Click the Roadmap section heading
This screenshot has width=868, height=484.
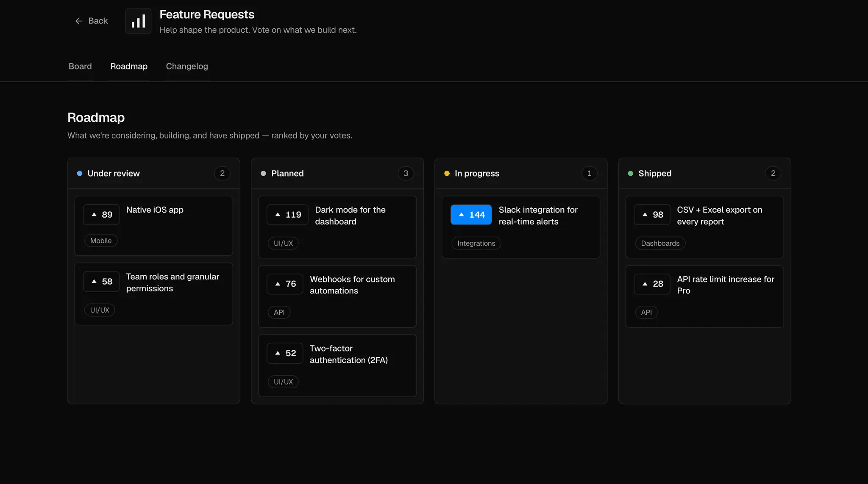point(96,117)
